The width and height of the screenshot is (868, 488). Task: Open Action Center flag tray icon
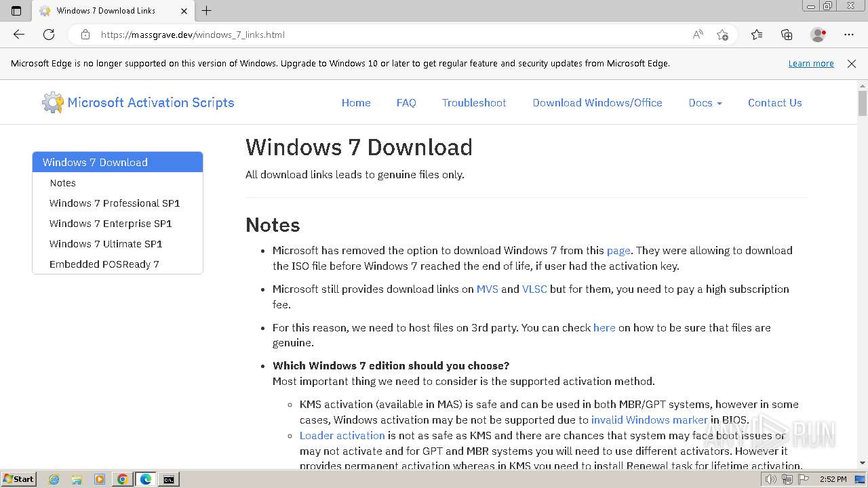(802, 479)
